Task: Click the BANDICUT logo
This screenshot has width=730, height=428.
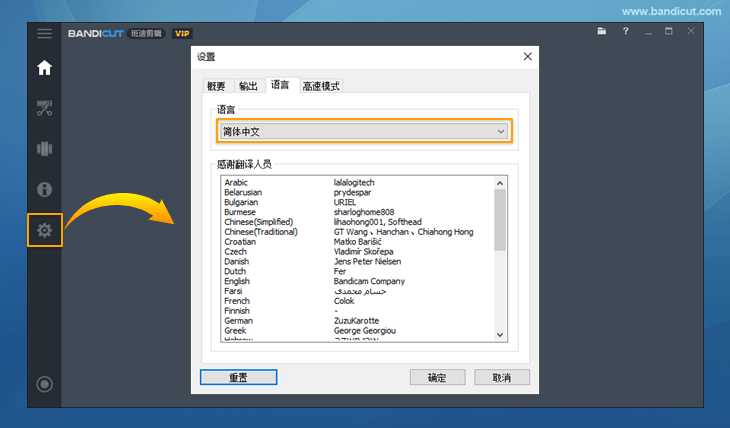Action: tap(95, 34)
